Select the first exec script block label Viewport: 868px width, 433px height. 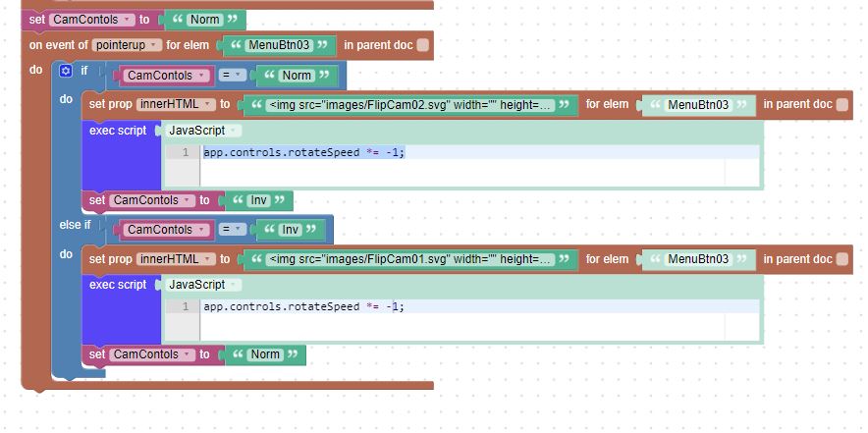118,131
